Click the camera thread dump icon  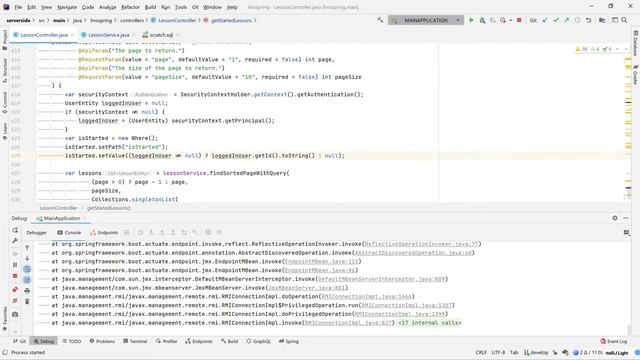15,314
